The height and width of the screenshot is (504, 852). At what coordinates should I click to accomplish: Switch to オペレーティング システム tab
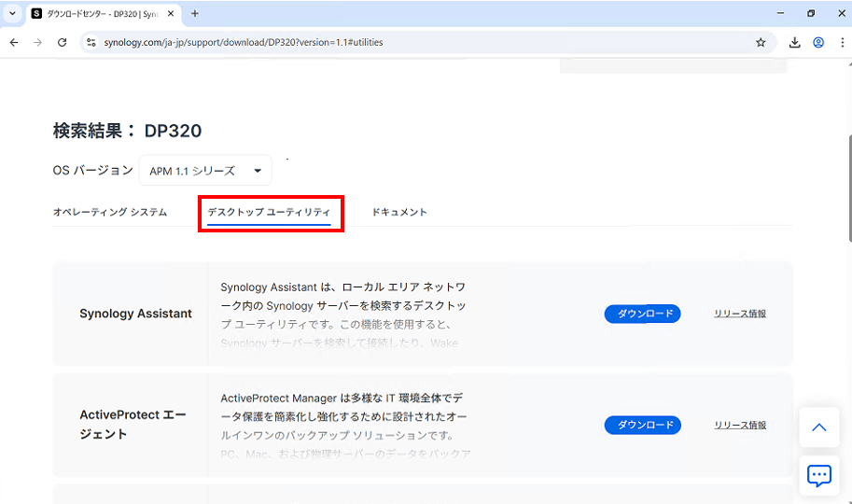[x=110, y=212]
